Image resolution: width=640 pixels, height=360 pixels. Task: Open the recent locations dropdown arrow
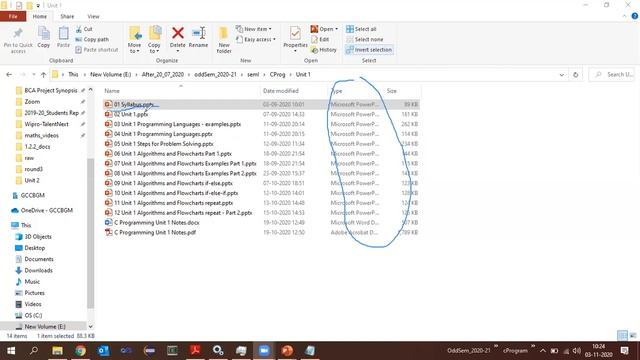[x=33, y=75]
